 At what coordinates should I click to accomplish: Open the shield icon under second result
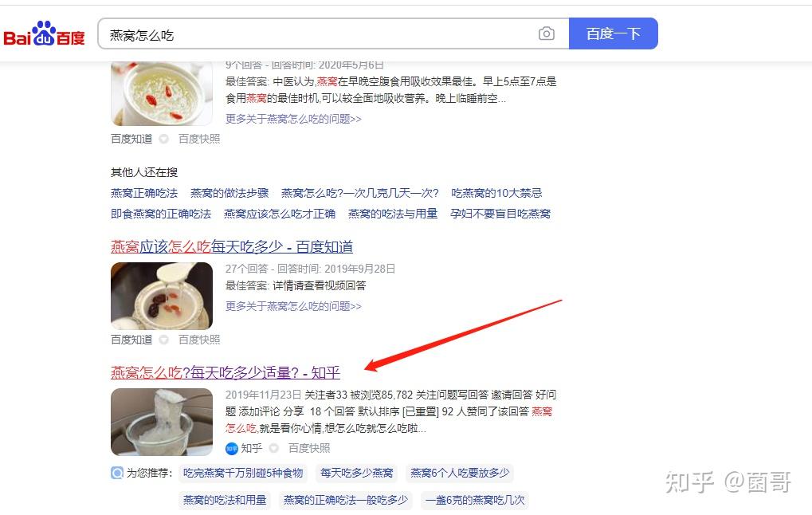(163, 340)
